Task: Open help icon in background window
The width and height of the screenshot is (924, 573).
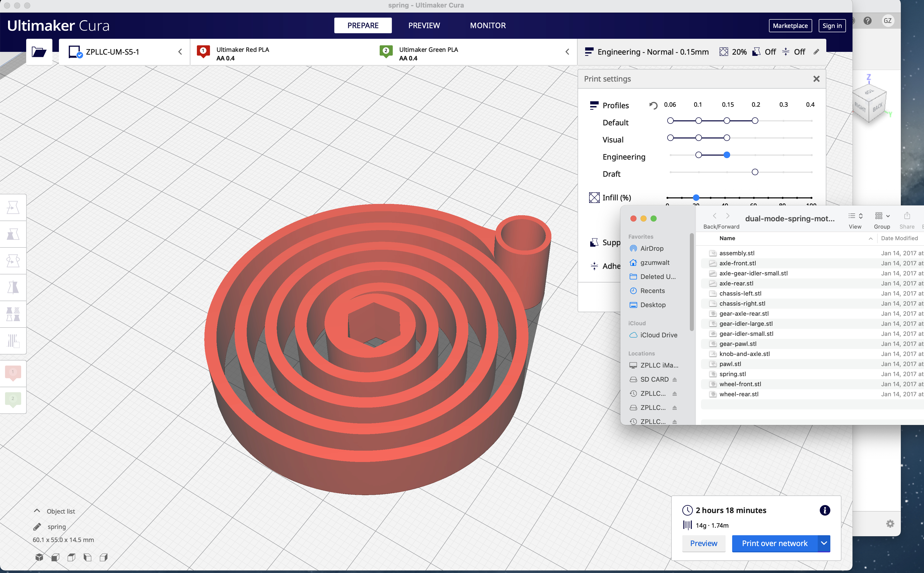Action: coord(868,20)
